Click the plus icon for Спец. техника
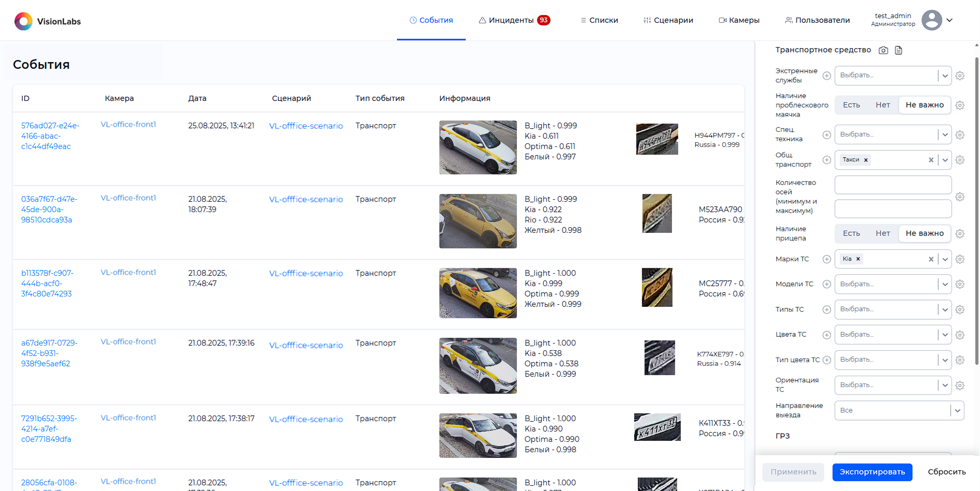 click(x=826, y=135)
